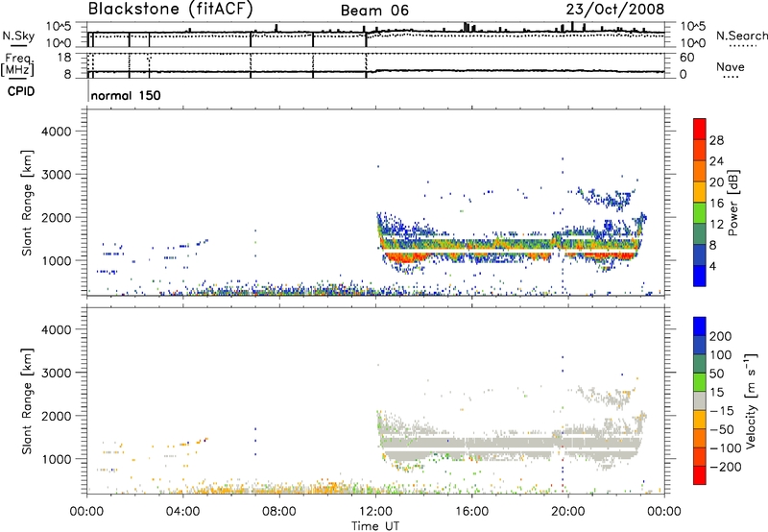Viewport: 768px width, 532px height.
Task: Click the '20:00' time axis label
Action: (x=568, y=512)
